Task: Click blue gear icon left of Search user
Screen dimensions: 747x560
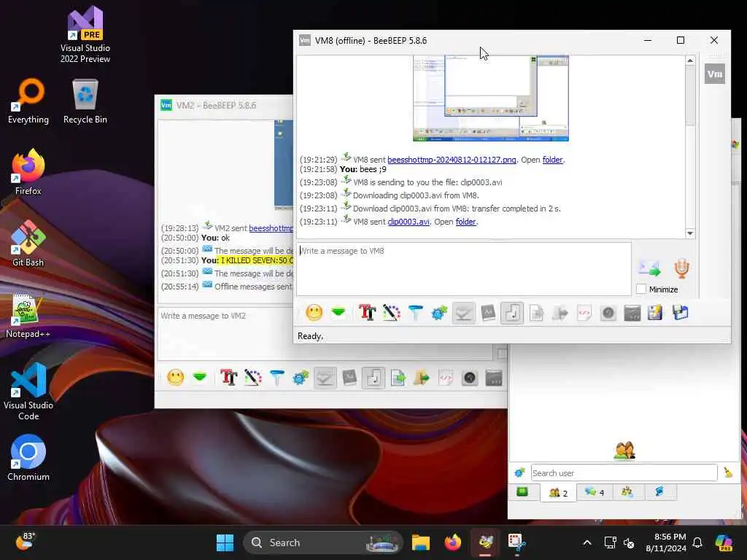Action: 519,472
